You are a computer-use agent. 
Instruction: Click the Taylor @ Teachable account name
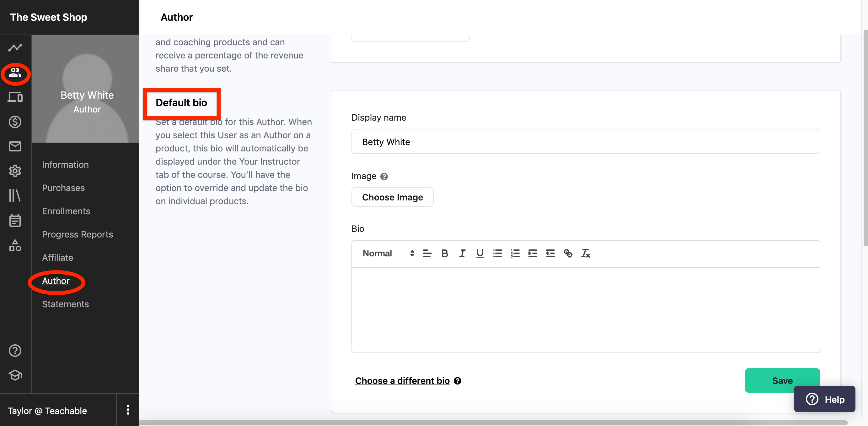[x=47, y=411]
